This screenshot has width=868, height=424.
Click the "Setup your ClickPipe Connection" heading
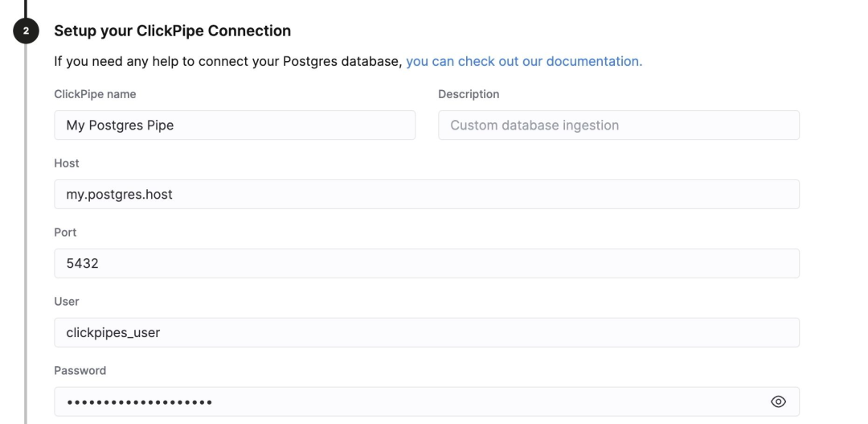172,31
